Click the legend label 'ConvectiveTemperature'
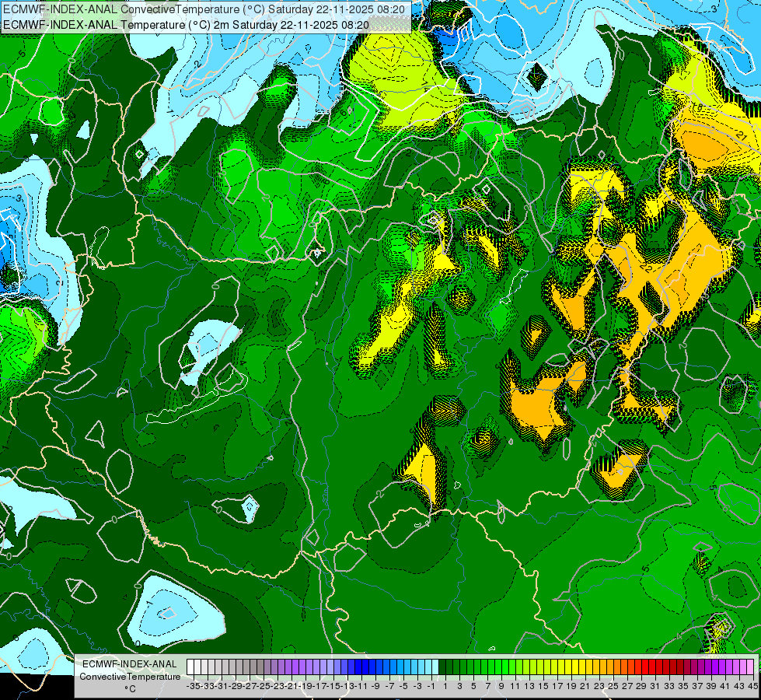The width and height of the screenshot is (761, 700). pyautogui.click(x=130, y=677)
